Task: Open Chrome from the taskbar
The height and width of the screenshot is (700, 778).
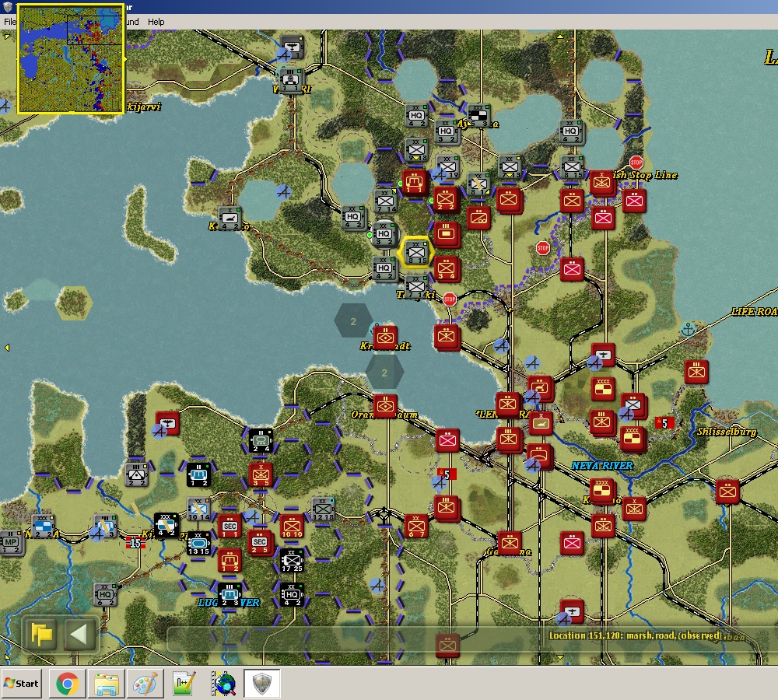Action: 67,683
